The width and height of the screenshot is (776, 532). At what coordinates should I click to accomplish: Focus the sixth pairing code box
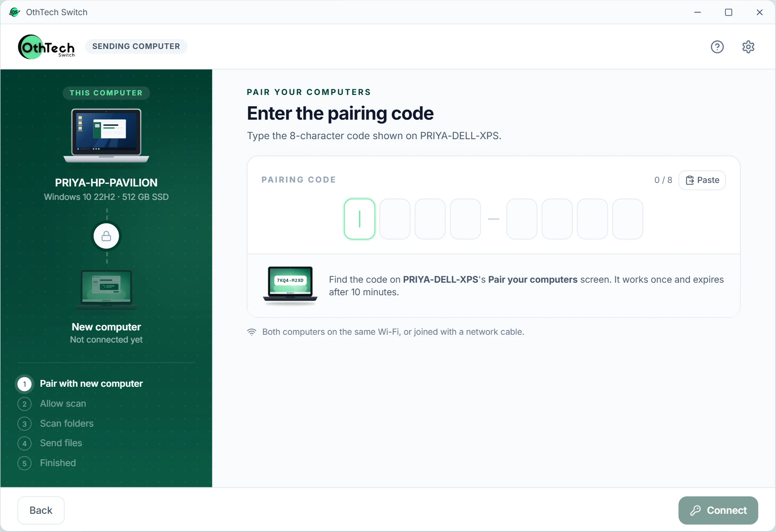pyautogui.click(x=557, y=219)
